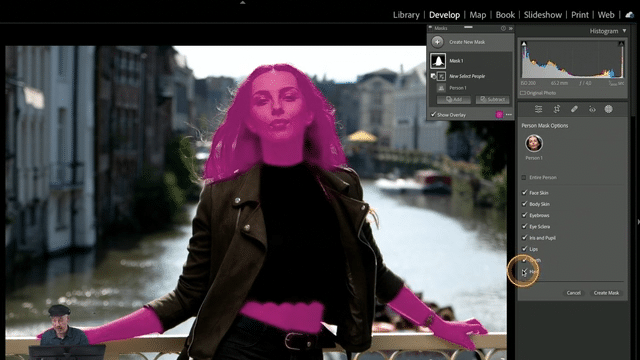Click the Subtract button in Masks panel
The width and height of the screenshot is (640, 360).
coord(493,99)
